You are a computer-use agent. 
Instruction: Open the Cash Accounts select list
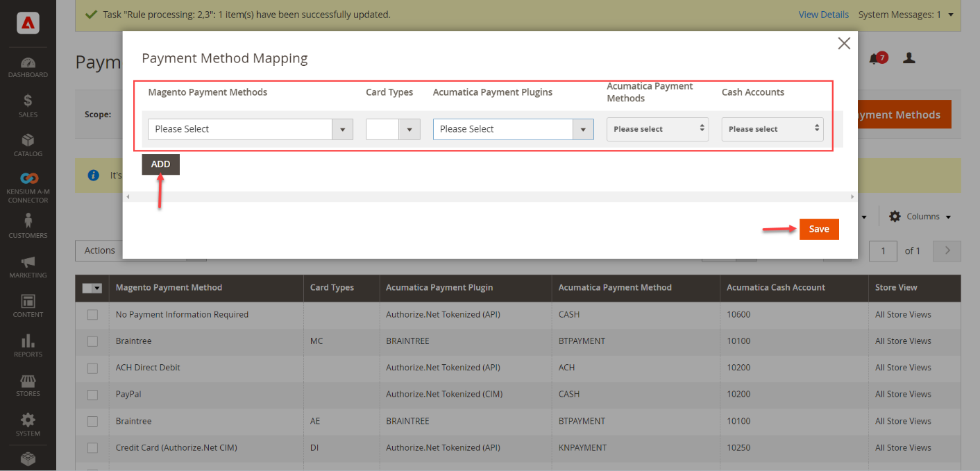click(772, 129)
